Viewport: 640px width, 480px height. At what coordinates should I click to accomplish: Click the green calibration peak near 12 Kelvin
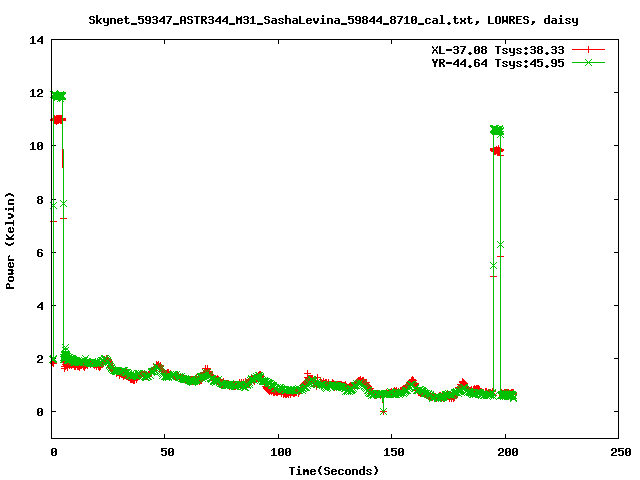pyautogui.click(x=58, y=96)
